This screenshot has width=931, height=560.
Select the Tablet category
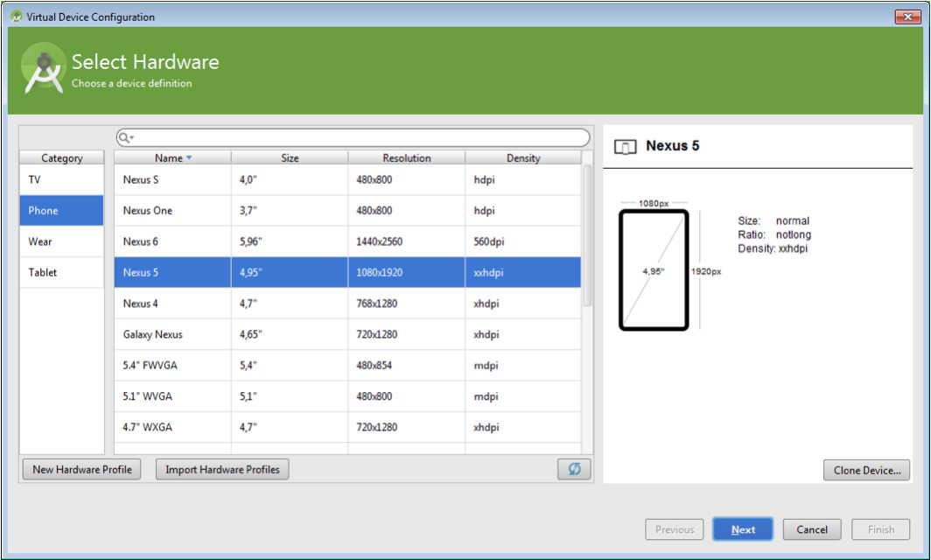(x=61, y=272)
